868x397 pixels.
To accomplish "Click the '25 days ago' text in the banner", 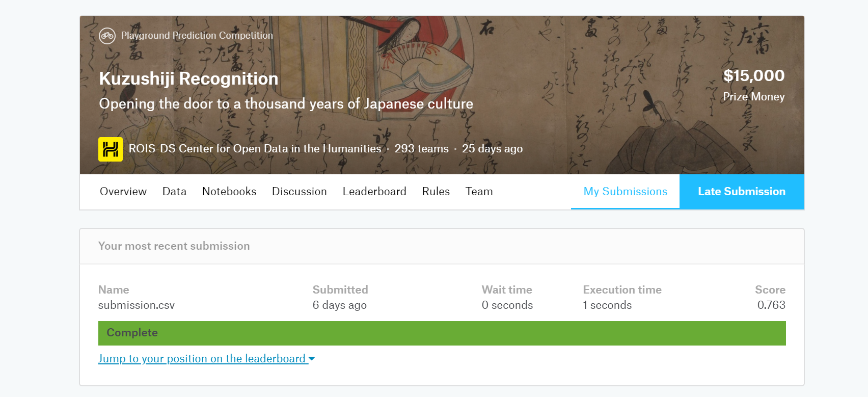I will [492, 149].
